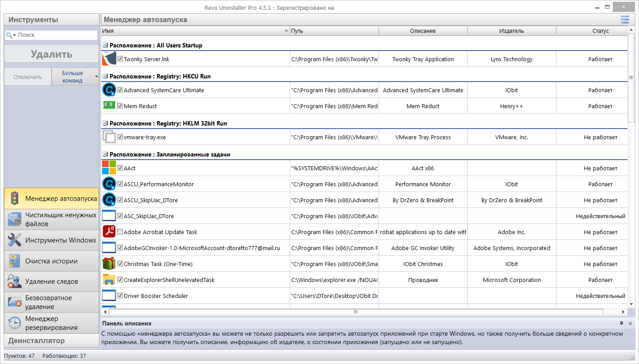Uncheck Twonky Server.lnk checkbox
Viewport: 639px width, 364px height.
click(x=120, y=59)
